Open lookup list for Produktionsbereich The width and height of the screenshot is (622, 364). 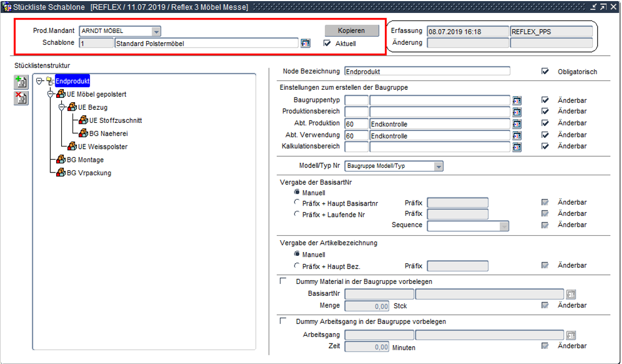tap(517, 112)
